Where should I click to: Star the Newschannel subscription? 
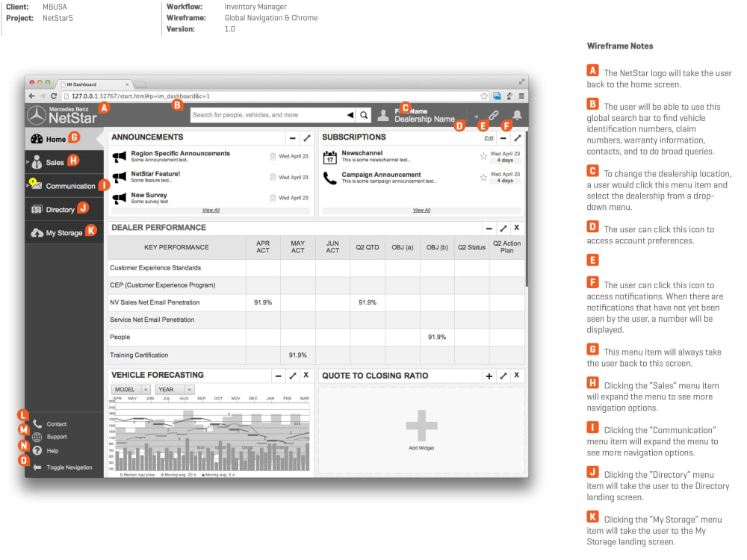(x=483, y=156)
